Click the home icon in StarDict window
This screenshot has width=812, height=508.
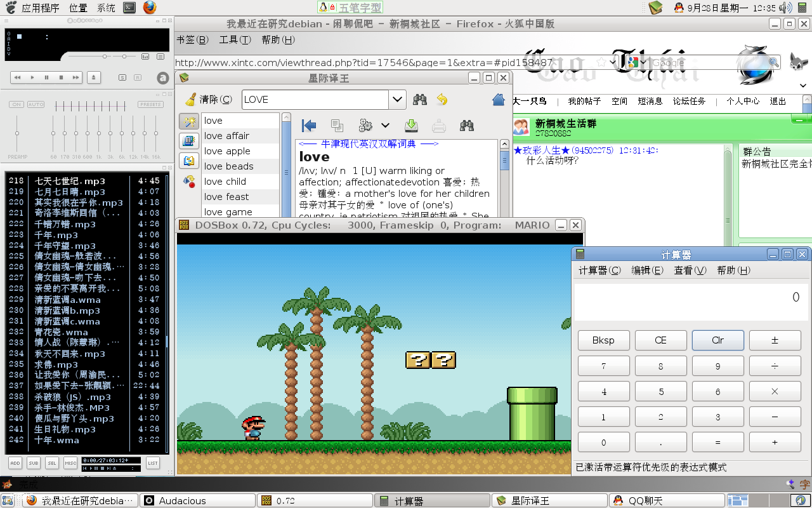[499, 99]
